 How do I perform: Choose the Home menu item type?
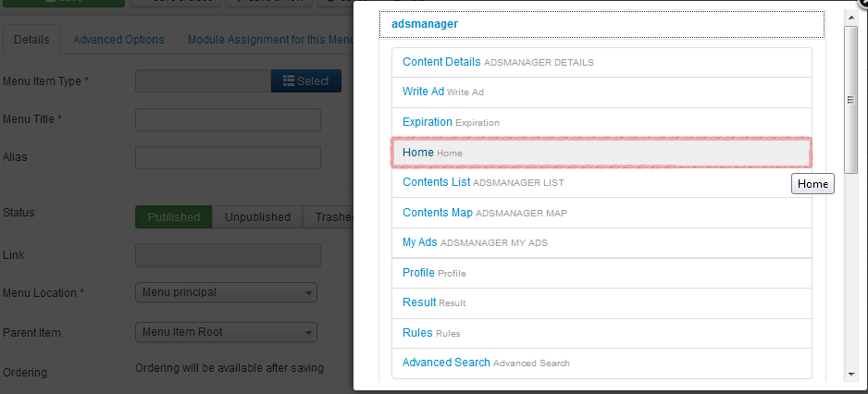(x=601, y=153)
